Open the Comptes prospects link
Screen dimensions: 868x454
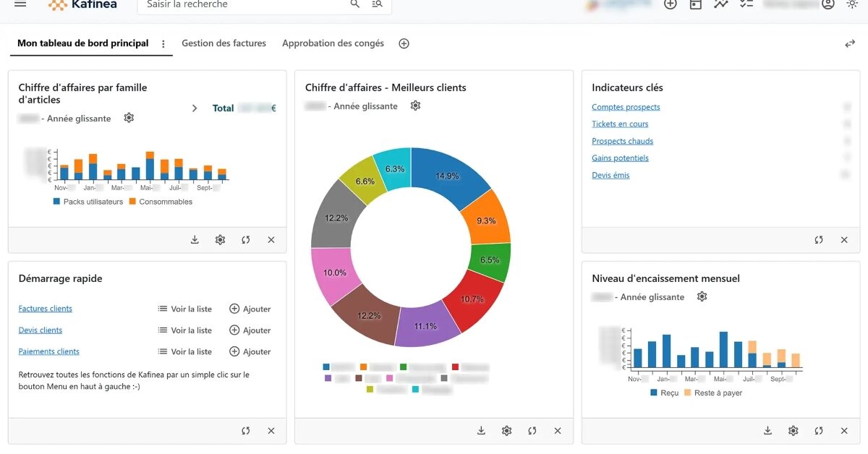pos(626,107)
